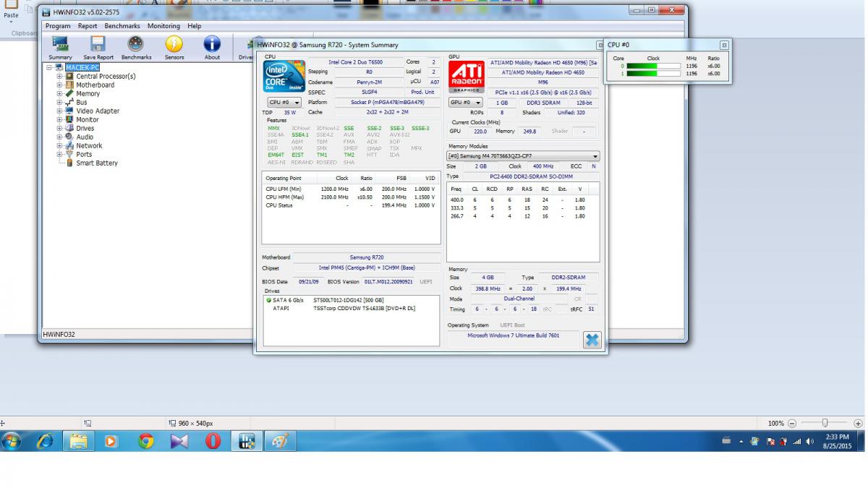The width and height of the screenshot is (868, 488).
Task: Expand the Network node
Action: [x=60, y=146]
